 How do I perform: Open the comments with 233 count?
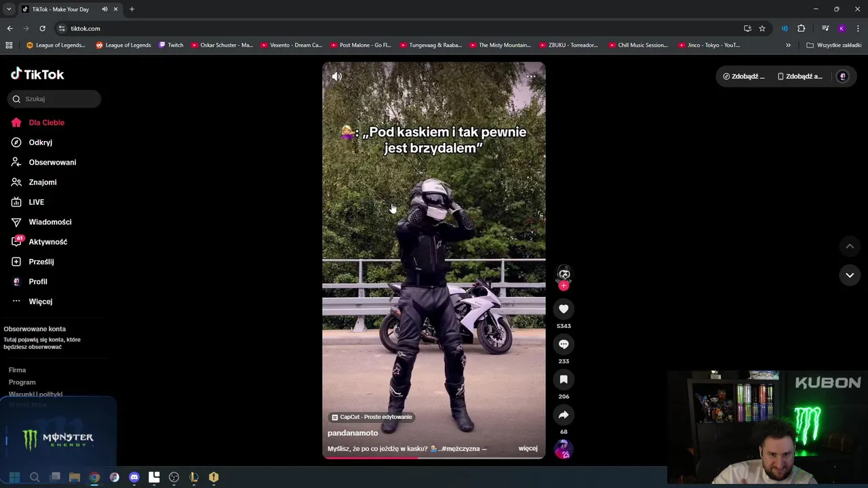click(x=564, y=344)
